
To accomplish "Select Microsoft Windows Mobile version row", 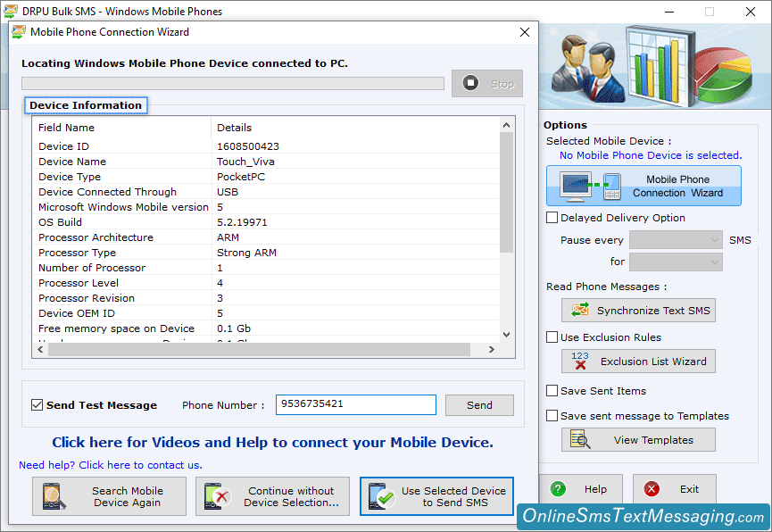I will pos(266,207).
